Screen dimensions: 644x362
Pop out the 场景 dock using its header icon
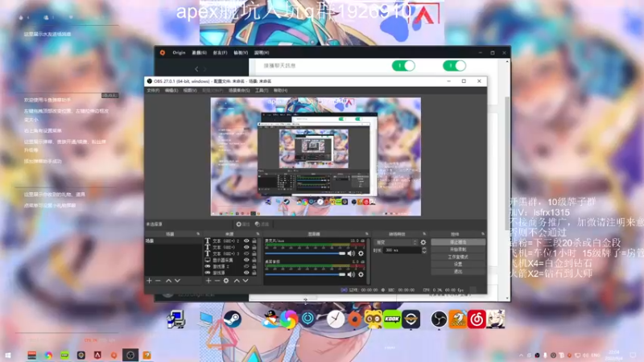click(x=198, y=234)
